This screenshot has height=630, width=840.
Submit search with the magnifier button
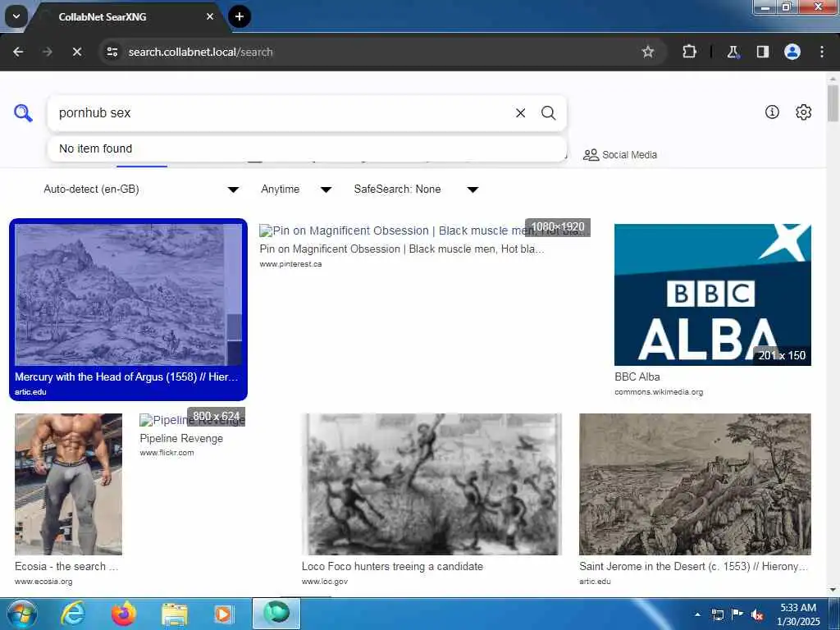pos(548,113)
